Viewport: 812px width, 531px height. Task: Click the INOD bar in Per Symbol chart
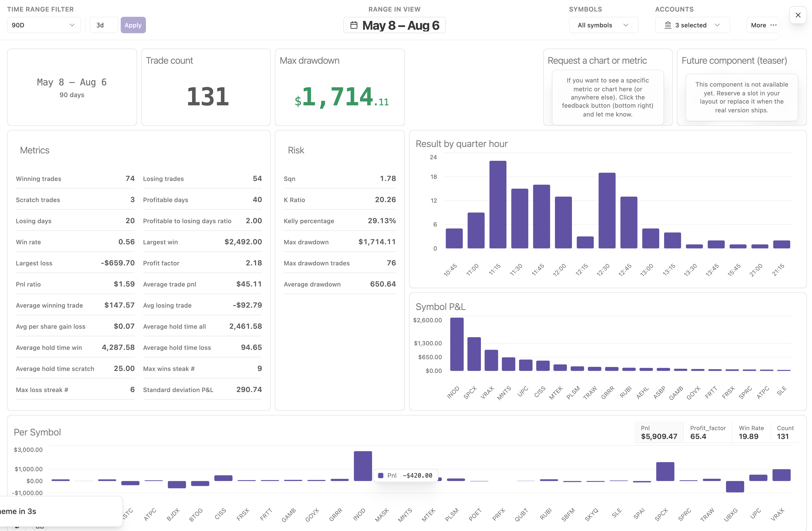click(363, 466)
